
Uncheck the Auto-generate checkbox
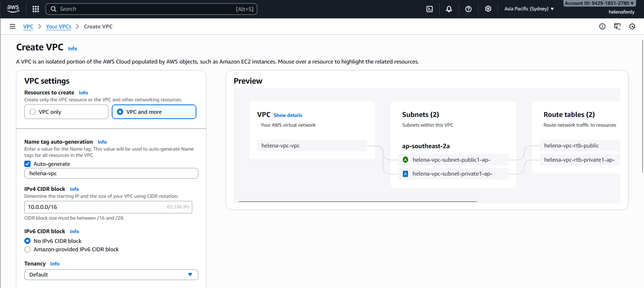click(x=27, y=164)
